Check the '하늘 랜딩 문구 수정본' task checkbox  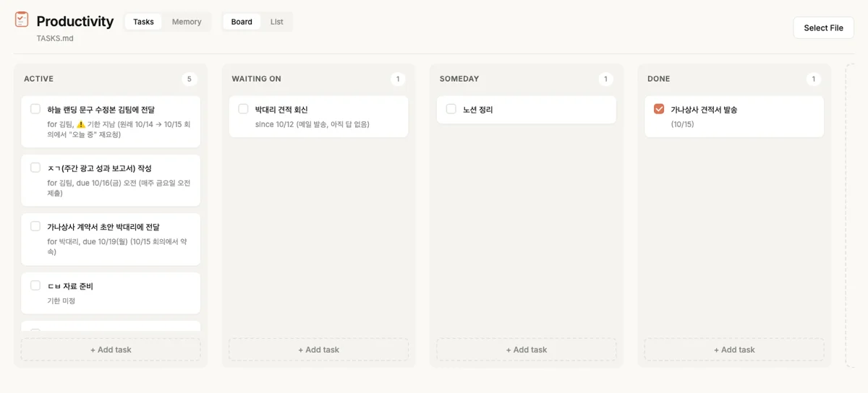(35, 109)
